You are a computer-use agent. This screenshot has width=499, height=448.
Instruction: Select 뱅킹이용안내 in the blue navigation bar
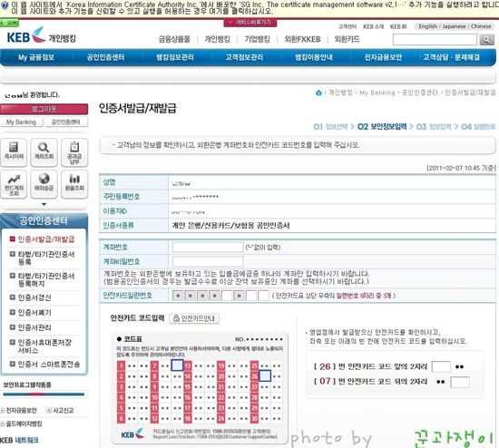point(314,57)
